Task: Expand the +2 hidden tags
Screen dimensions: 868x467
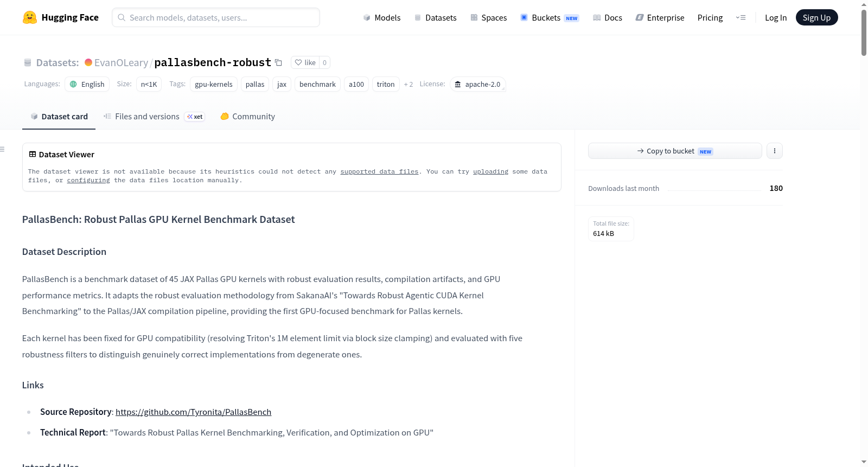Action: [x=409, y=84]
